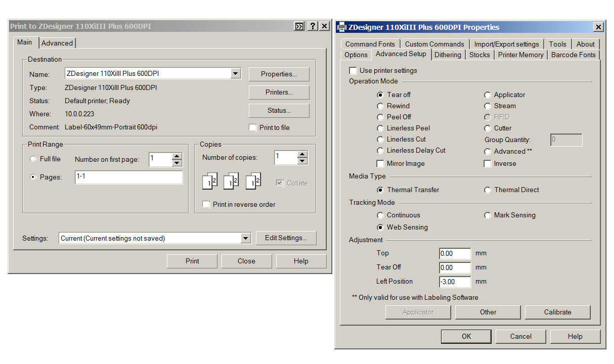Decrease Number of copies value

(x=302, y=161)
